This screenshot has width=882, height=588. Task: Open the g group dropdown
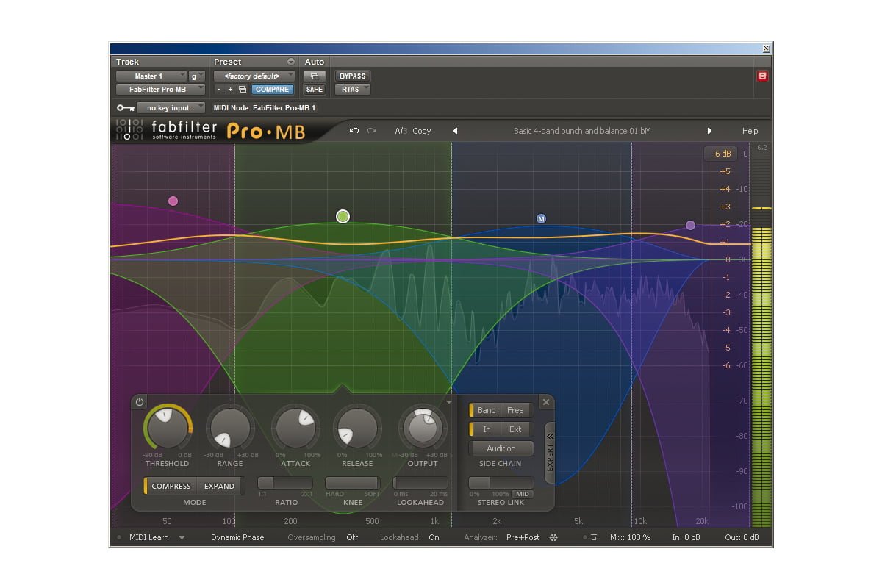pyautogui.click(x=197, y=76)
